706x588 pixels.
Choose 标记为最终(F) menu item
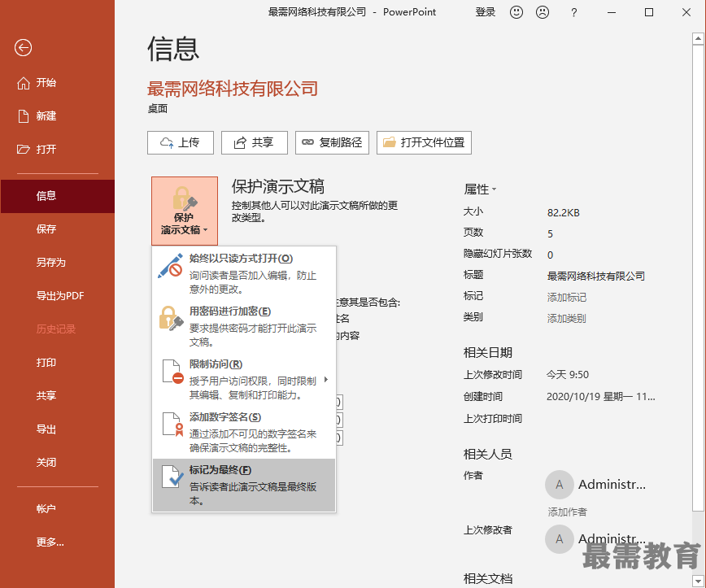[243, 485]
